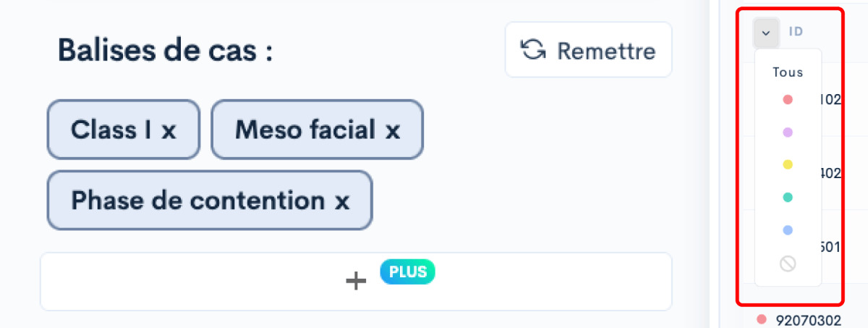Filter by blue color dot
868x328 pixels.
tap(788, 230)
